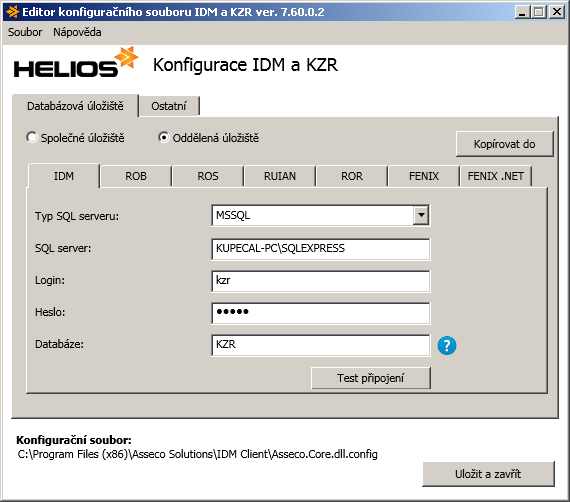Focus the Databáze input field
Image resolution: width=570 pixels, height=502 pixels.
(x=321, y=345)
